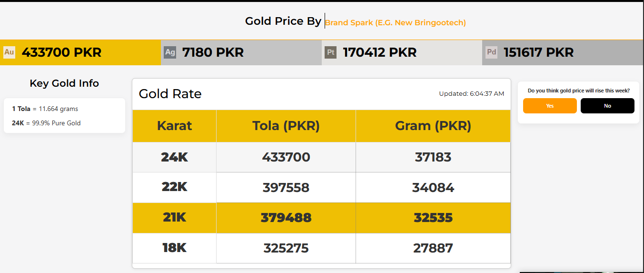The height and width of the screenshot is (273, 644).
Task: Click the Ag silver element icon
Action: pos(170,52)
